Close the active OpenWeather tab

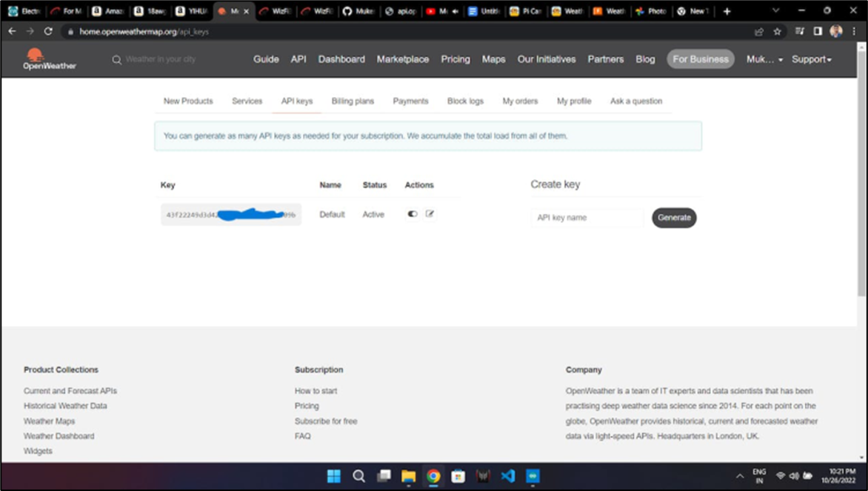pos(247,11)
